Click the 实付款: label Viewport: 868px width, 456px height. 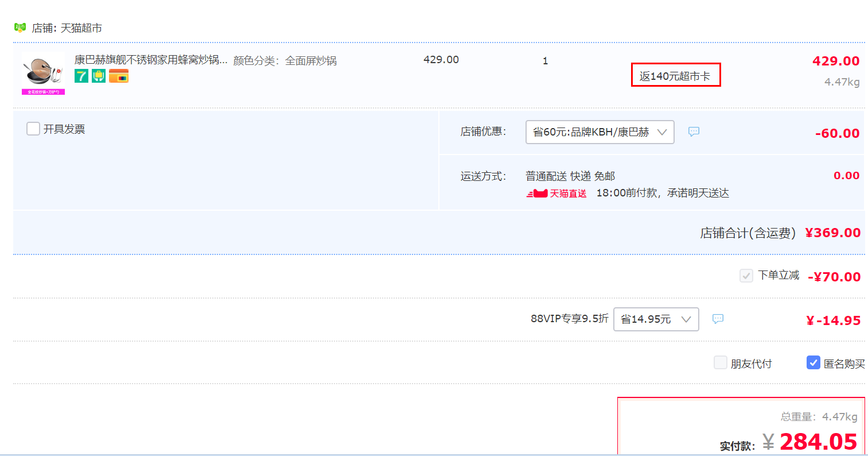[738, 446]
